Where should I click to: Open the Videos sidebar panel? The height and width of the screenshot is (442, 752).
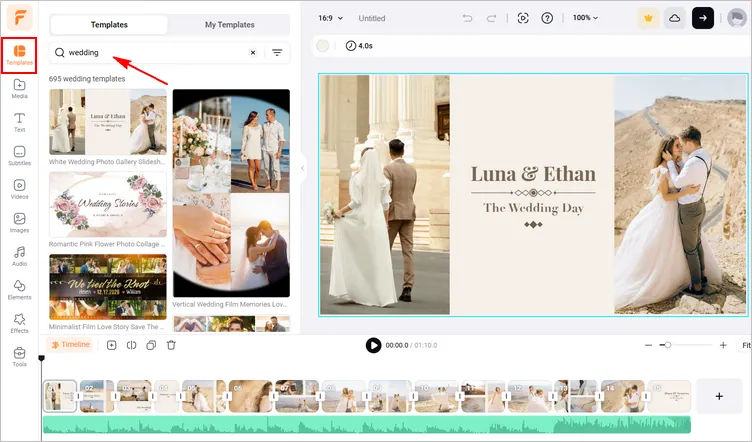tap(19, 190)
